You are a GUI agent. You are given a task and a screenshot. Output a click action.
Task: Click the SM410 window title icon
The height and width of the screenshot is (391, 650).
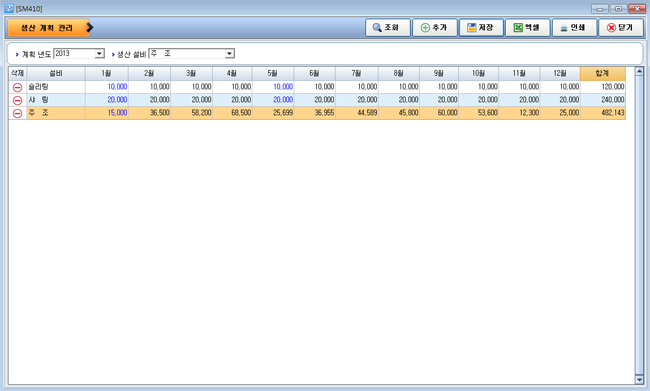click(x=9, y=8)
